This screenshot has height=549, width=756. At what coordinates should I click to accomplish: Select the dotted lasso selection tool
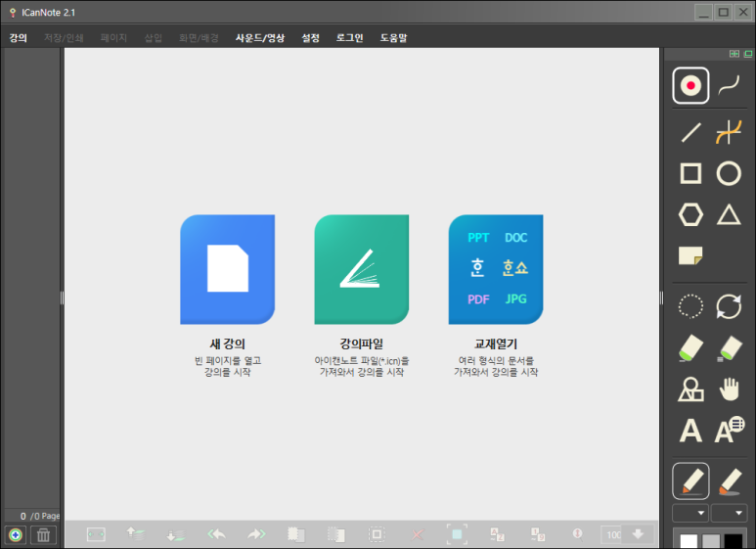click(x=690, y=306)
